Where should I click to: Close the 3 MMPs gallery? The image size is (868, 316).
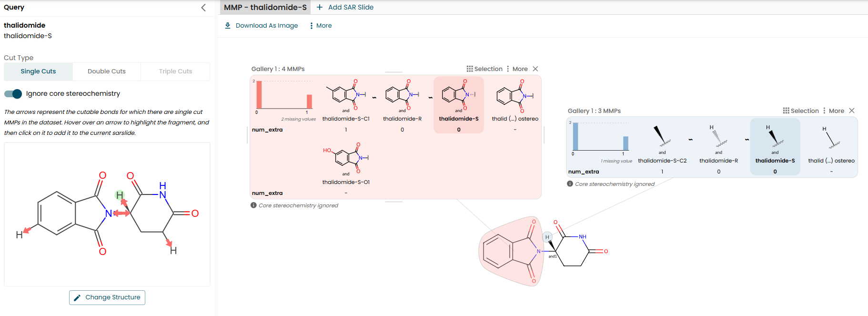(x=852, y=111)
